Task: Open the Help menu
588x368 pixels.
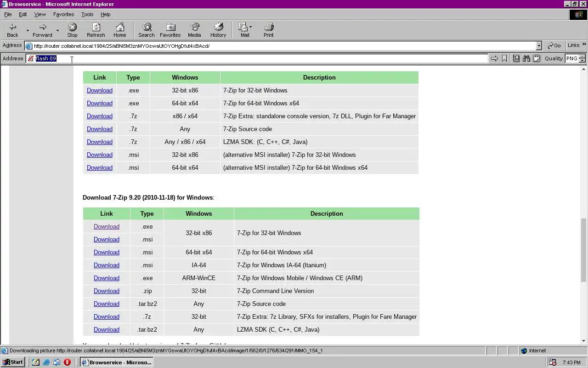Action: 105,14
